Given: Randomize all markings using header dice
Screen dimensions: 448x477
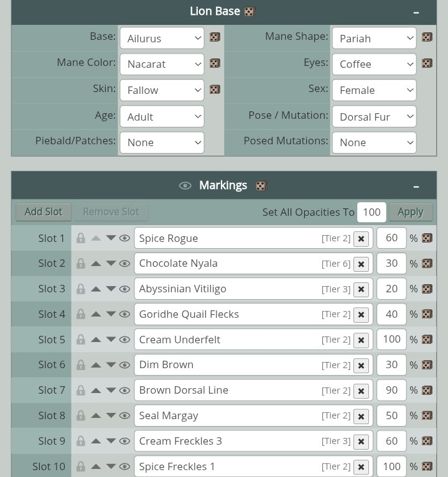Looking at the screenshot, I should coord(261,186).
